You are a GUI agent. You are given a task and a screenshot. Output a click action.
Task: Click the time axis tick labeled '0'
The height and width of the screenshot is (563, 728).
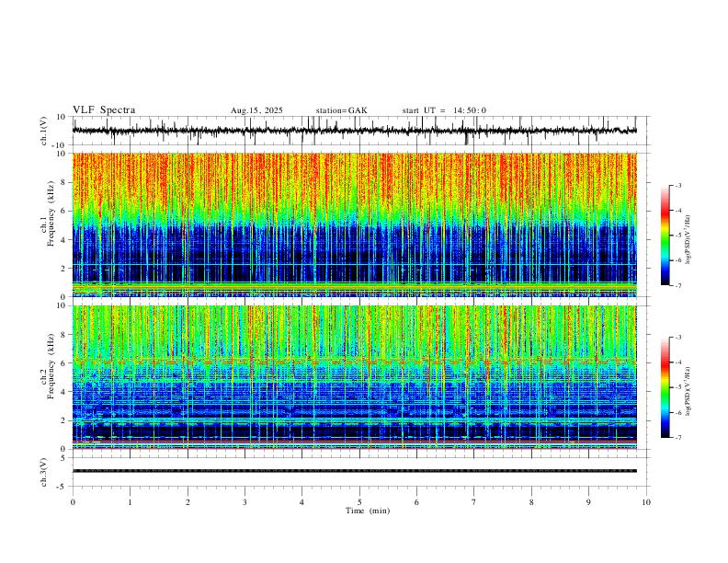coord(73,502)
